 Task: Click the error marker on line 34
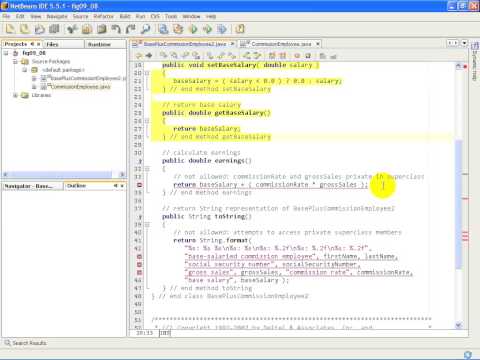click(x=139, y=185)
